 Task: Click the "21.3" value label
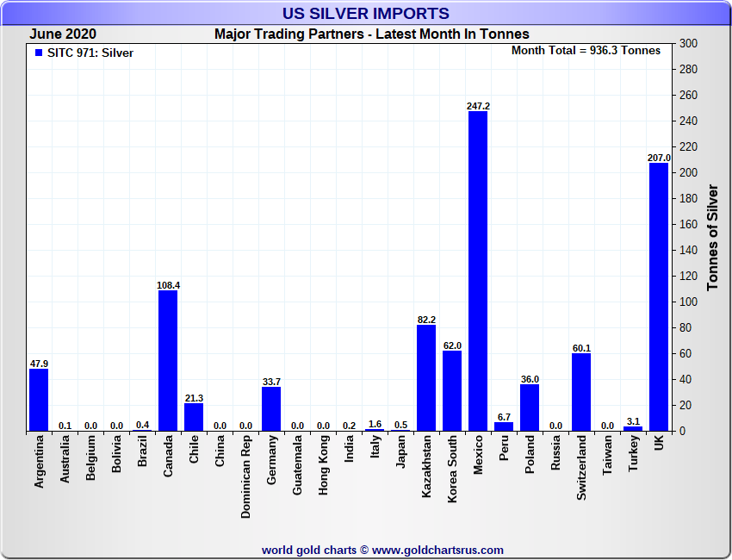click(x=194, y=398)
